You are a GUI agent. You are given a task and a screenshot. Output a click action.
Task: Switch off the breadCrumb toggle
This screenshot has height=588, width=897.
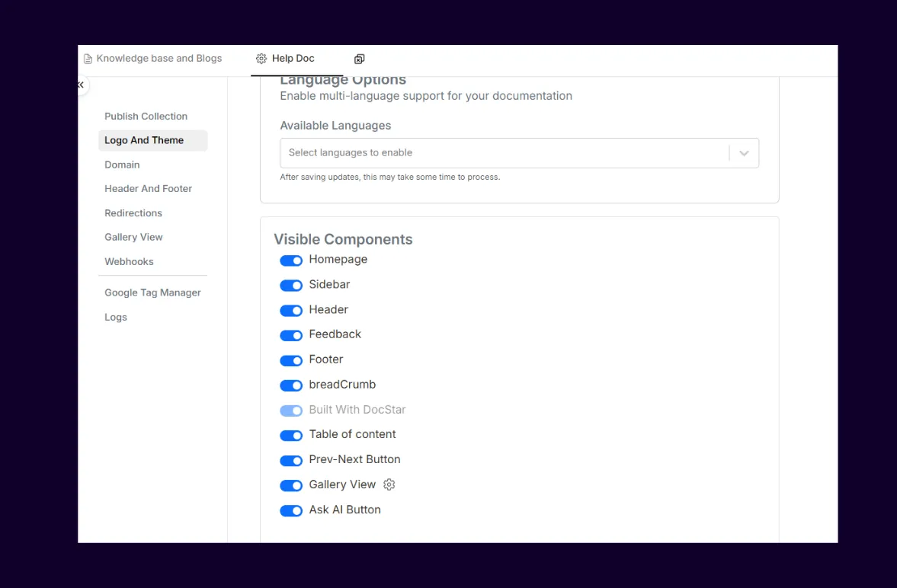click(291, 385)
